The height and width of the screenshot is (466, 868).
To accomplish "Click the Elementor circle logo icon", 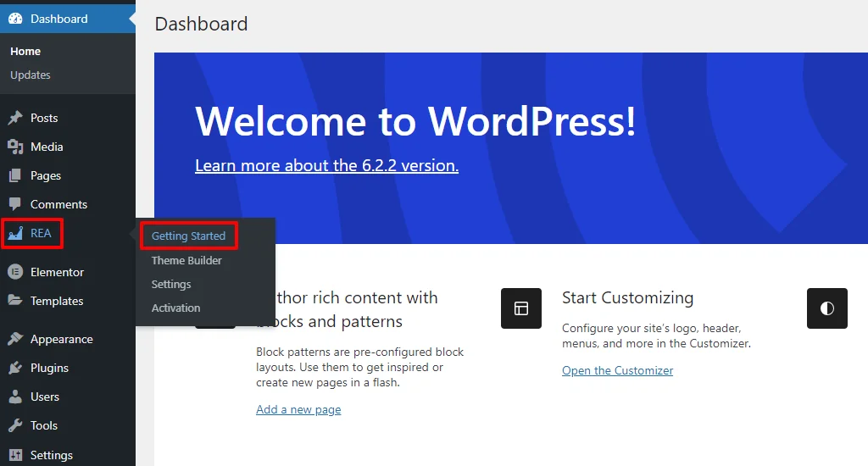I will pos(15,272).
